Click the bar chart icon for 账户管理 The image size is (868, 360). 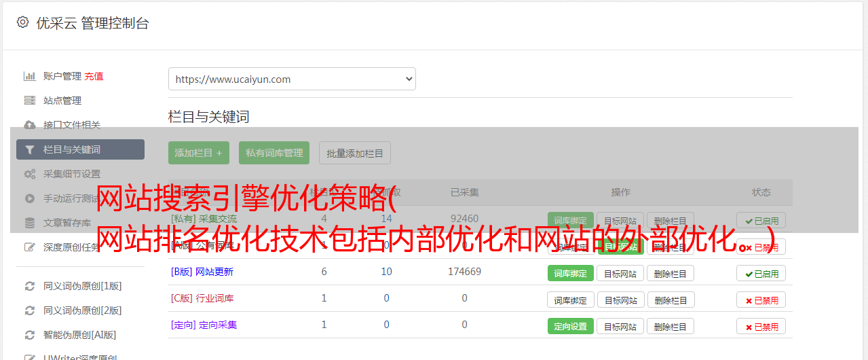pos(30,76)
